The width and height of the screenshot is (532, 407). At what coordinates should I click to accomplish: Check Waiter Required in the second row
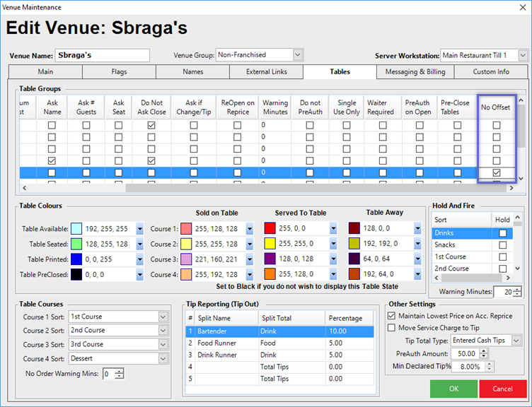point(383,137)
